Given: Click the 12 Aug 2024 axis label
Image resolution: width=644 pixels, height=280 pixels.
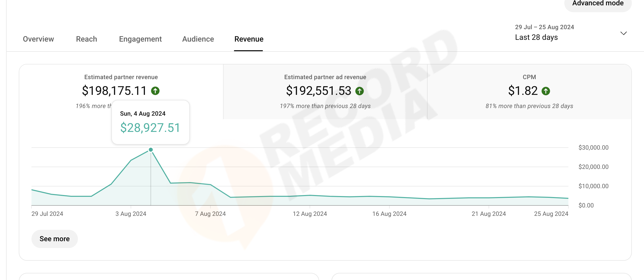Looking at the screenshot, I should pyautogui.click(x=310, y=214).
